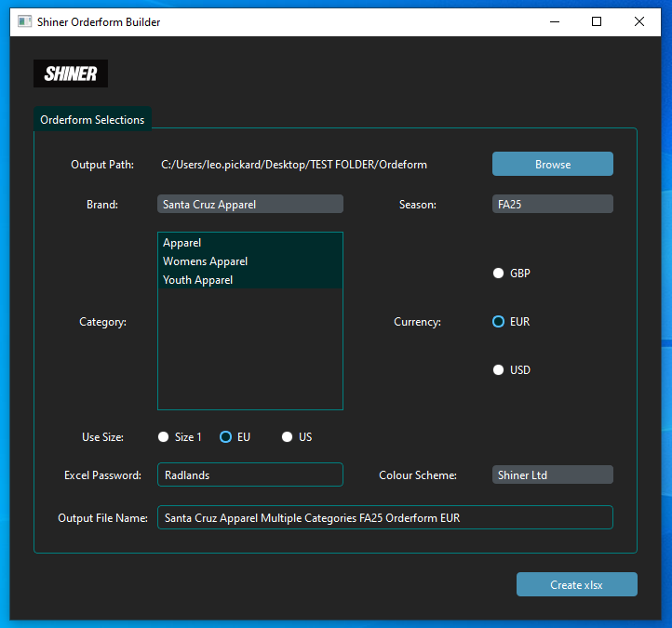Click the Excel Password input field

click(x=249, y=474)
